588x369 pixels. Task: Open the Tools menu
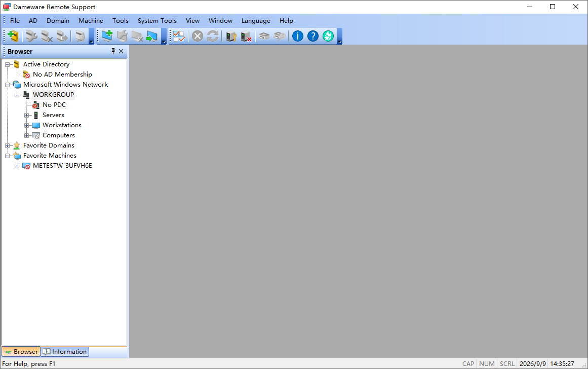coord(121,21)
